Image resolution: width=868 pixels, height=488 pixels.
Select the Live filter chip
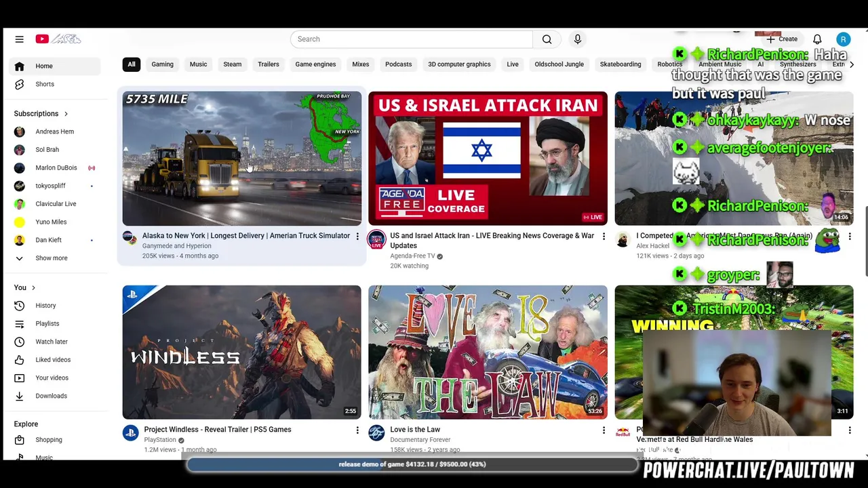click(513, 64)
